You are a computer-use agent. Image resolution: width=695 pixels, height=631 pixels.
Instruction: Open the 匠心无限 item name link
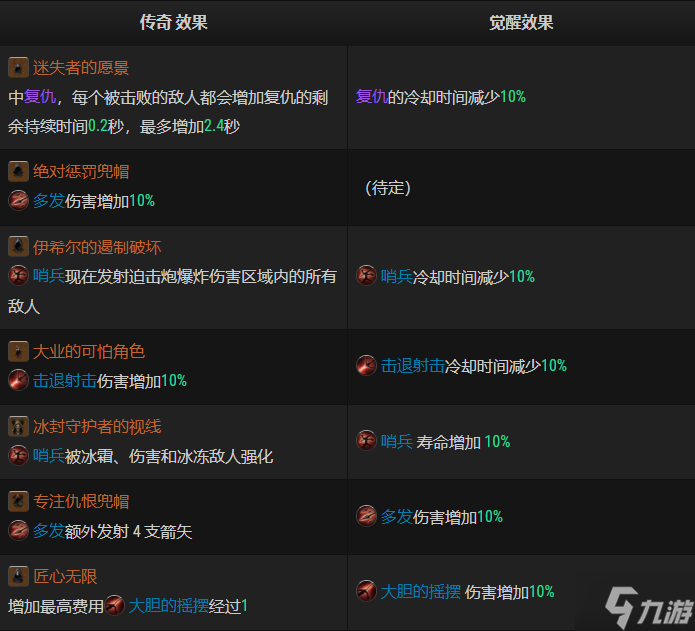(65, 576)
